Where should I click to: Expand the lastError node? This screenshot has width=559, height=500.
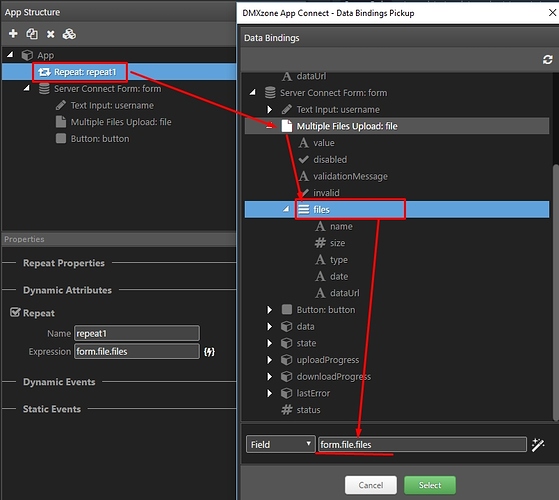coord(270,393)
